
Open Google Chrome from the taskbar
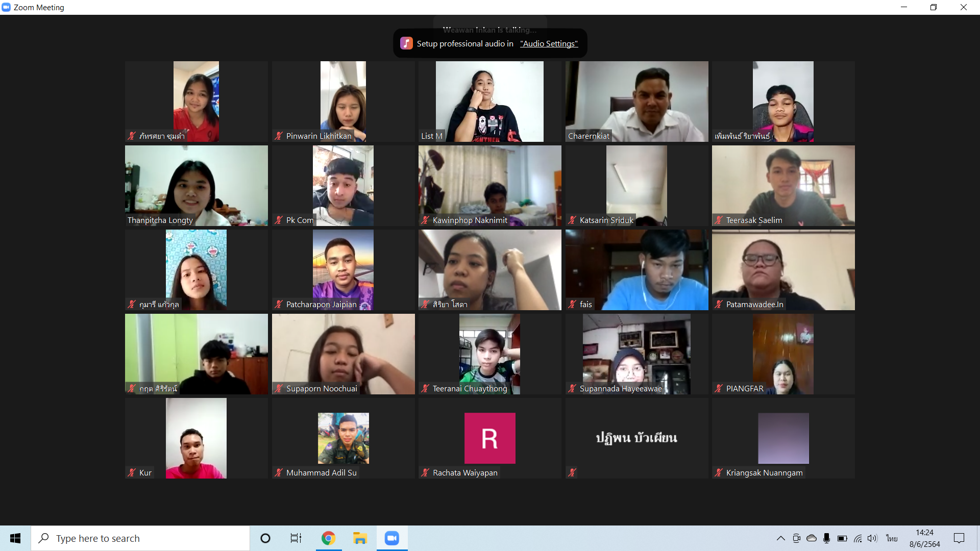click(328, 538)
